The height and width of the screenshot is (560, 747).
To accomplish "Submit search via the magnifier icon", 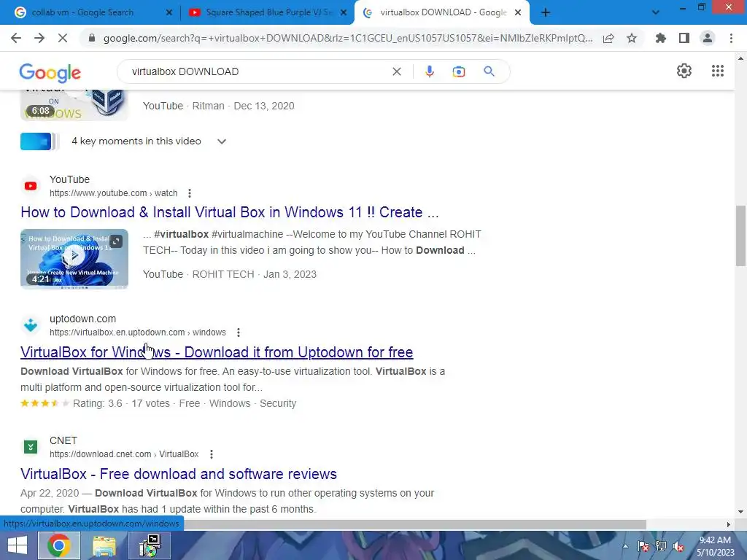I will tap(489, 71).
